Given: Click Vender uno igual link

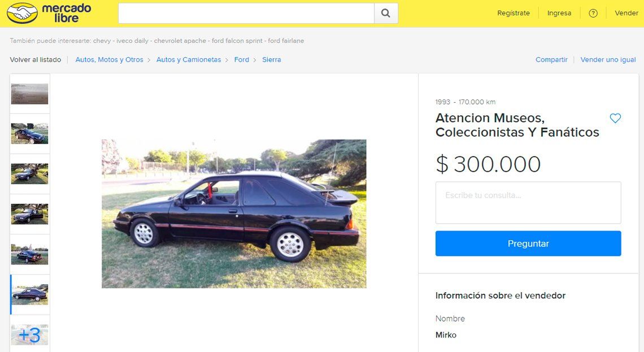Looking at the screenshot, I should (608, 59).
